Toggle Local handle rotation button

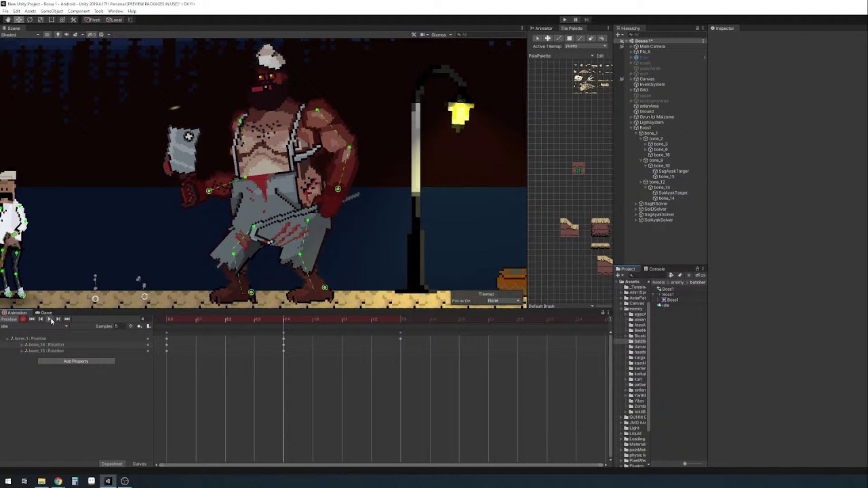coord(114,20)
